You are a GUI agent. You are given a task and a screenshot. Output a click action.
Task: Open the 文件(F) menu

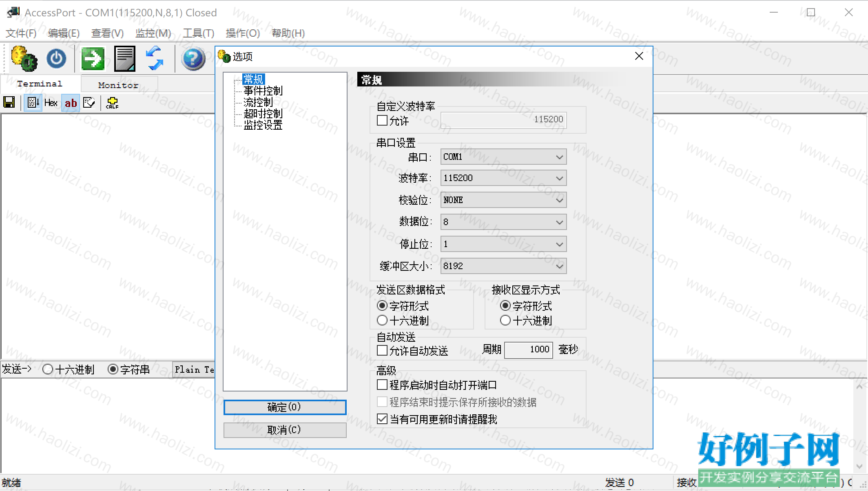21,33
